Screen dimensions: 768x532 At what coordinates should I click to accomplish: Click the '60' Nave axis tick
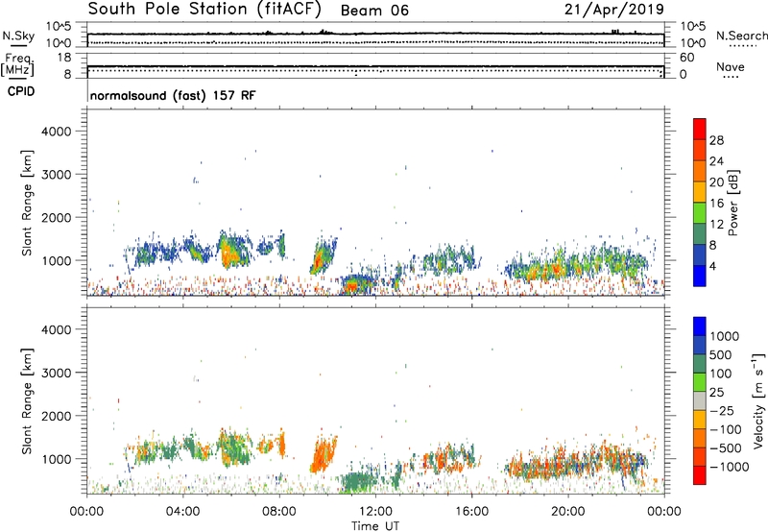(687, 58)
